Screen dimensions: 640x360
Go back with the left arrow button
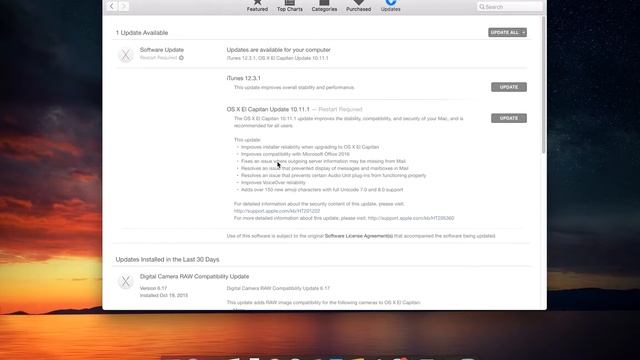(111, 6)
